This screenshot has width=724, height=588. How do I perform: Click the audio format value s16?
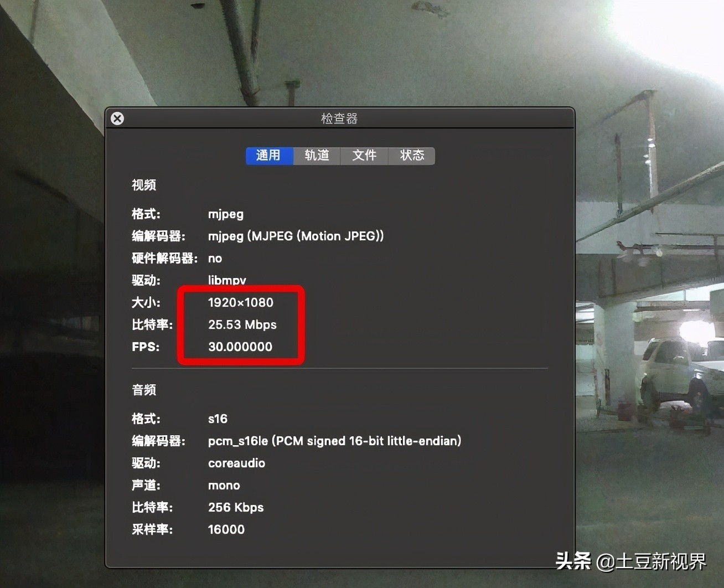pos(218,419)
